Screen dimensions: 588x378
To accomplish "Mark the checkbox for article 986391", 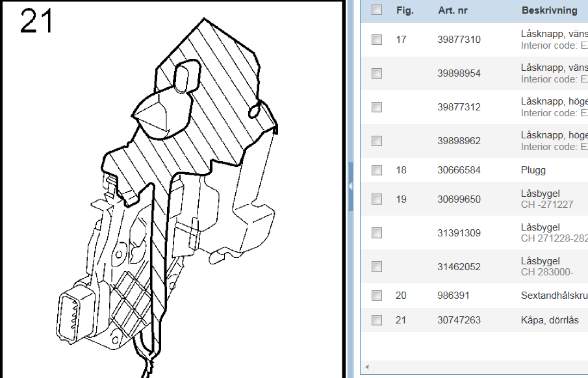I will (x=377, y=296).
